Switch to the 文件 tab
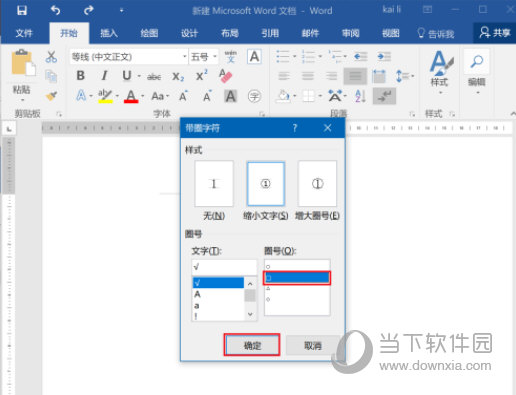This screenshot has height=395, width=516. pos(24,33)
